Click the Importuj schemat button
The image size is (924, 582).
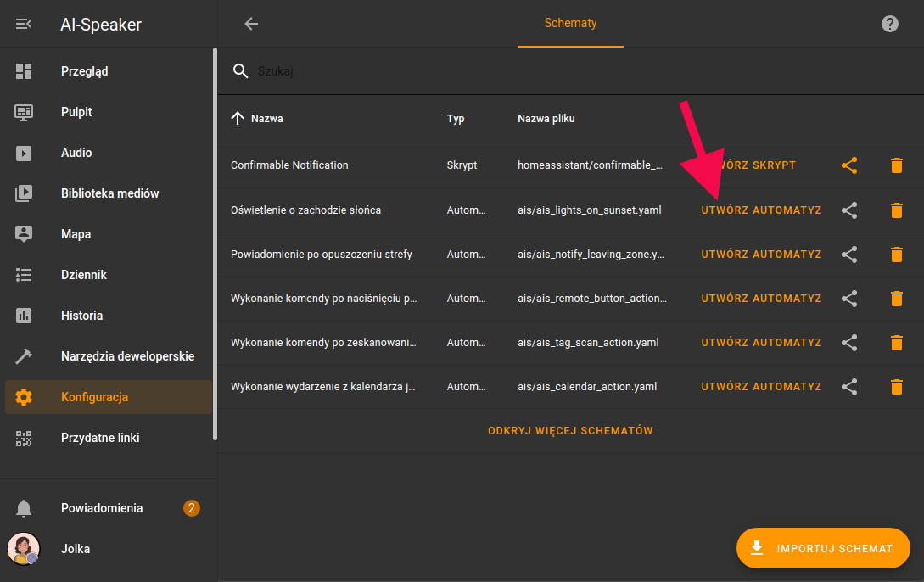click(822, 548)
